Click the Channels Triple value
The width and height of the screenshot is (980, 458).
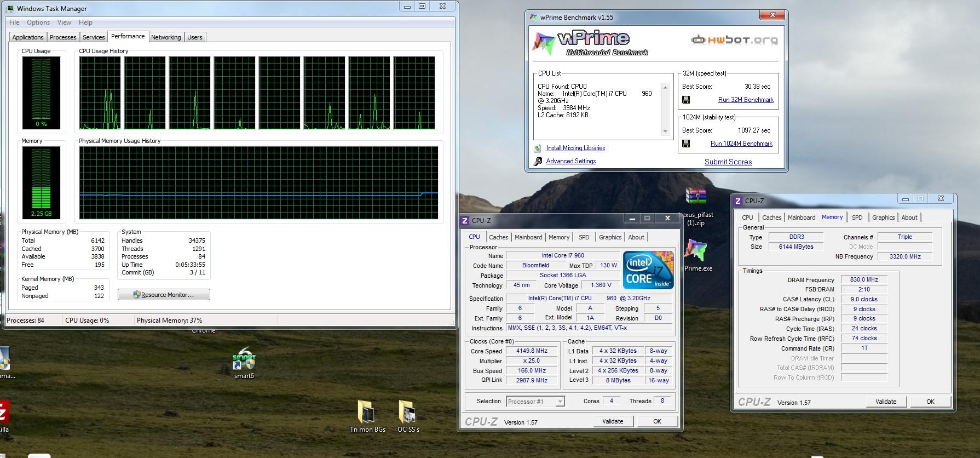click(x=904, y=237)
